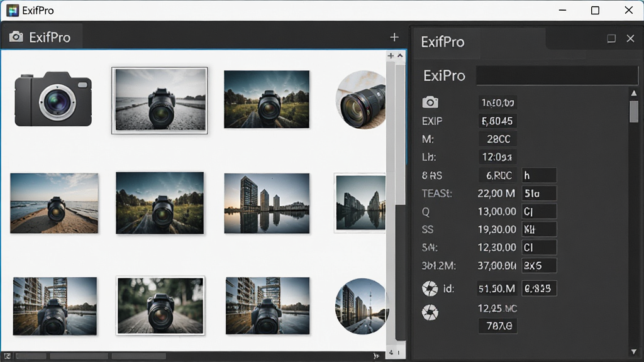Click the aperture icon next to id:

point(430,288)
